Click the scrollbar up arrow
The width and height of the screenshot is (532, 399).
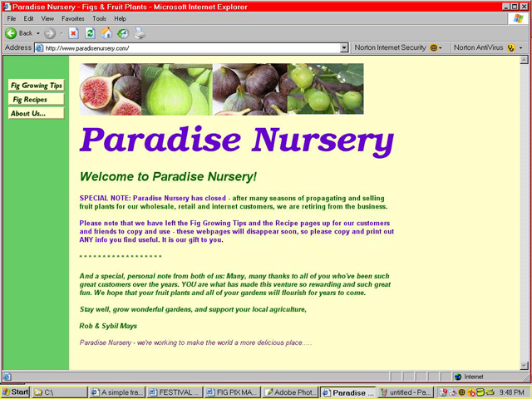[524, 60]
